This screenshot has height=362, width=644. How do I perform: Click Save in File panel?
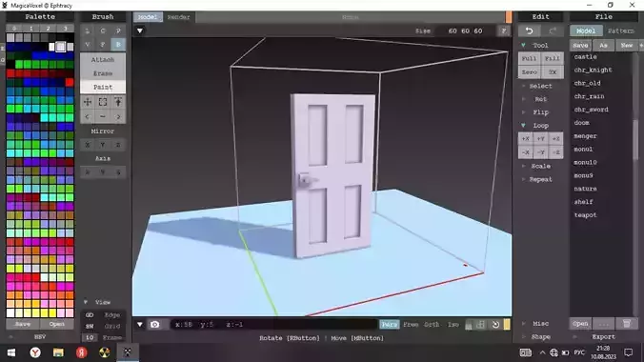coord(580,45)
